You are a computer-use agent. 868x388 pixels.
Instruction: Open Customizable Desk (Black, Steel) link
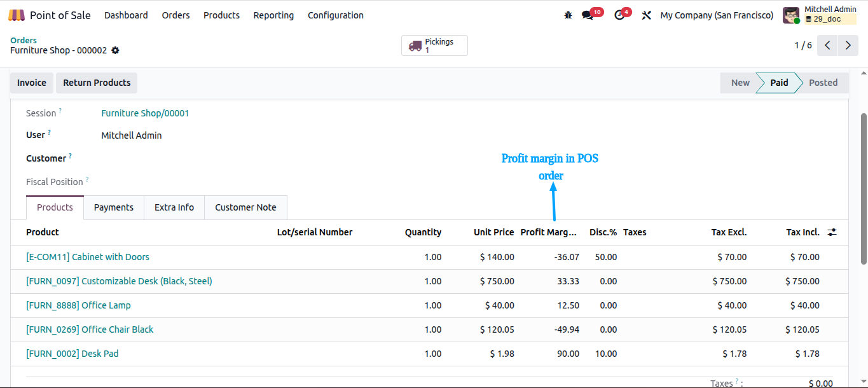point(119,281)
